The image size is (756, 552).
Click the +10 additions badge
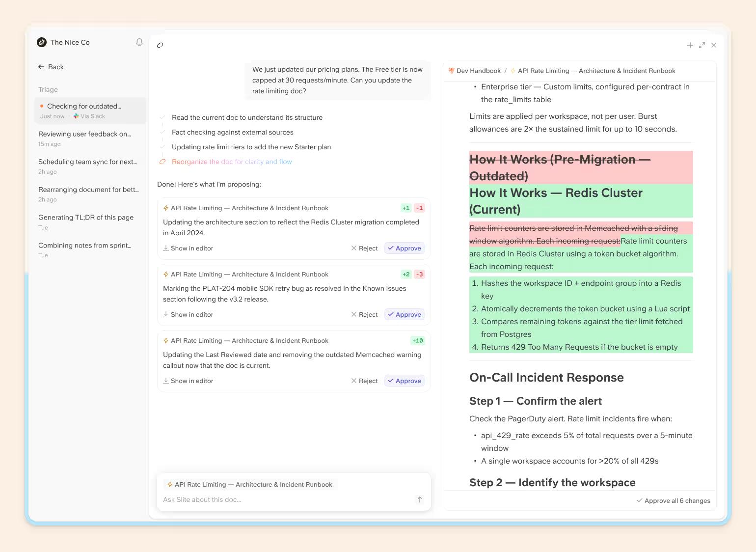[418, 341]
